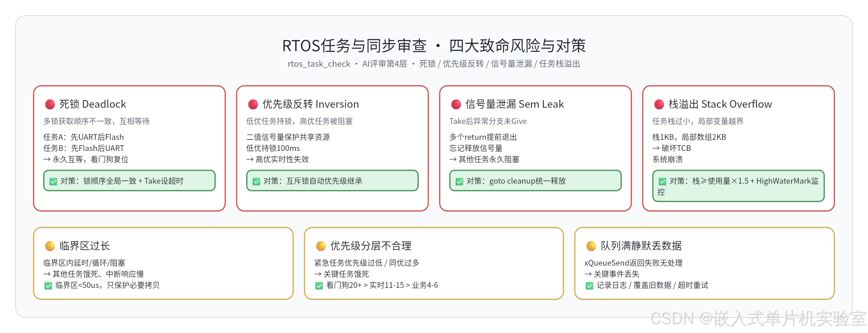Click the green check before goto cleanup统一释放

(459, 181)
